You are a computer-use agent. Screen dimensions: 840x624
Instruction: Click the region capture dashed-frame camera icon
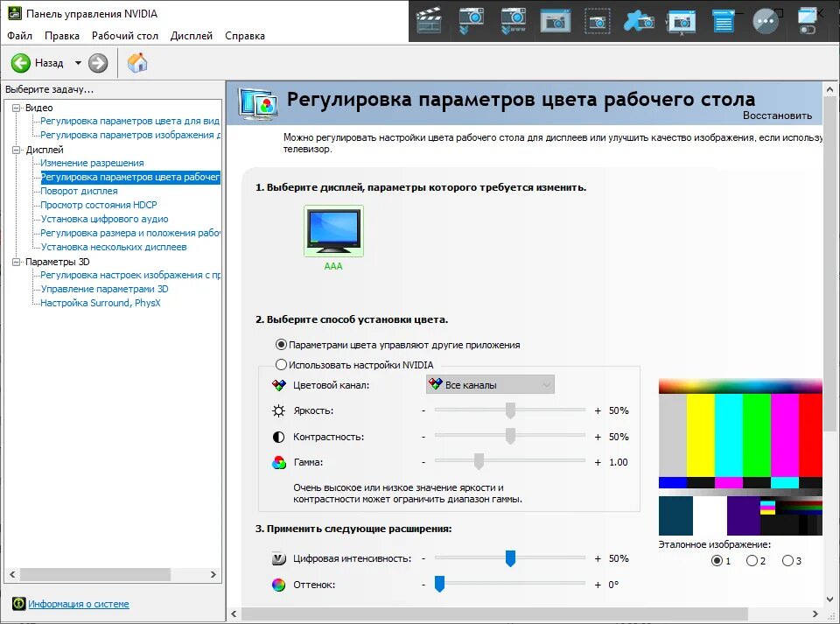click(x=597, y=21)
